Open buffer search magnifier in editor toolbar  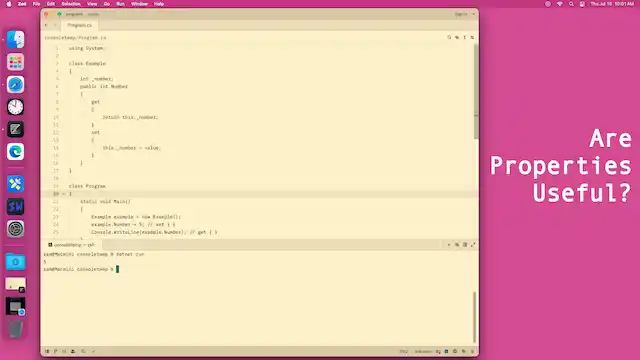[449, 37]
